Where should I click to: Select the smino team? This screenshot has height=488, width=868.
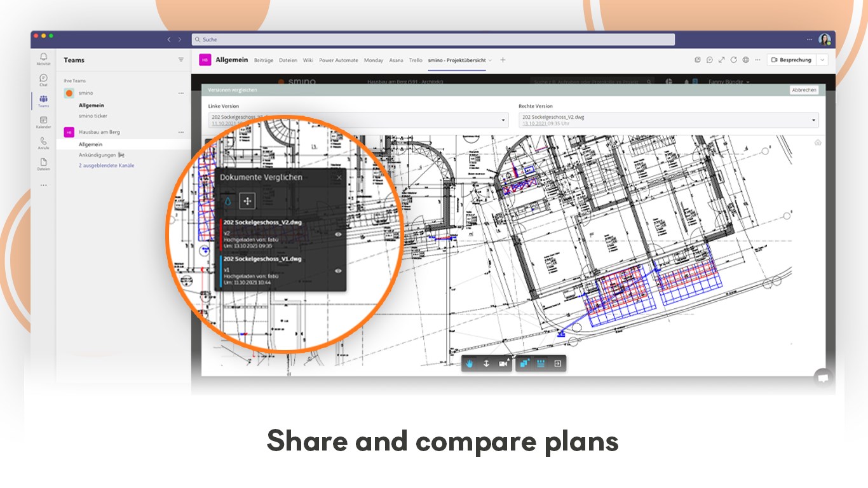(x=85, y=93)
